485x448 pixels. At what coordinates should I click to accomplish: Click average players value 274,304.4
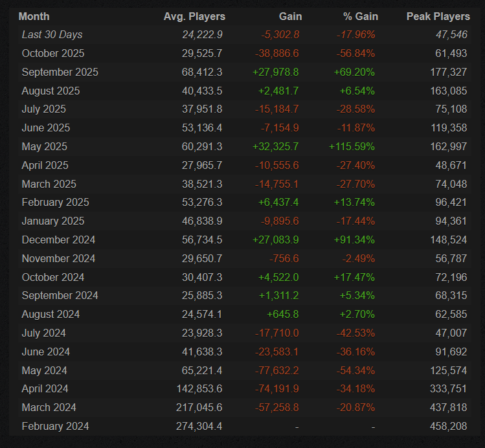coord(199,427)
